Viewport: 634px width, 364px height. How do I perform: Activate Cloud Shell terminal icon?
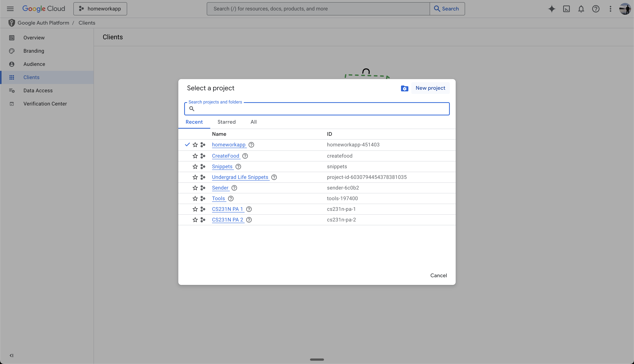pyautogui.click(x=566, y=9)
